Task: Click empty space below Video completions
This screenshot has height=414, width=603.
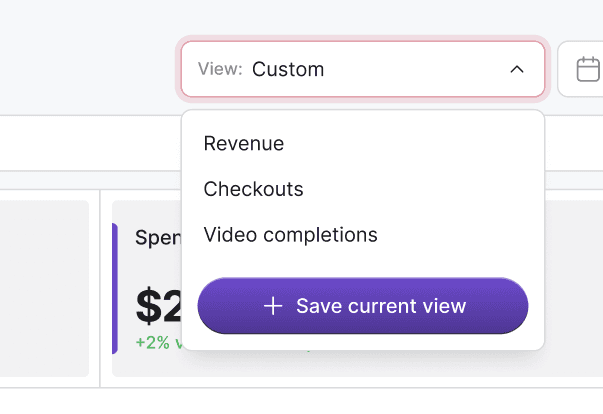Action: [363, 261]
